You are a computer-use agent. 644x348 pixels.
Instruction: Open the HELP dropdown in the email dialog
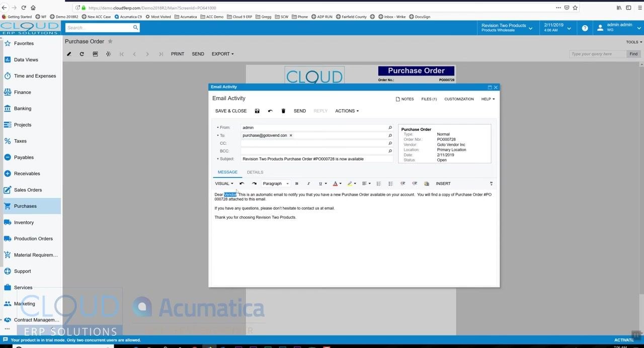coord(488,99)
